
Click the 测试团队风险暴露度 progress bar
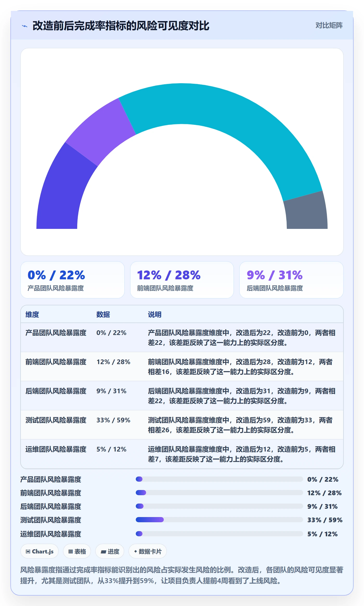[219, 520]
